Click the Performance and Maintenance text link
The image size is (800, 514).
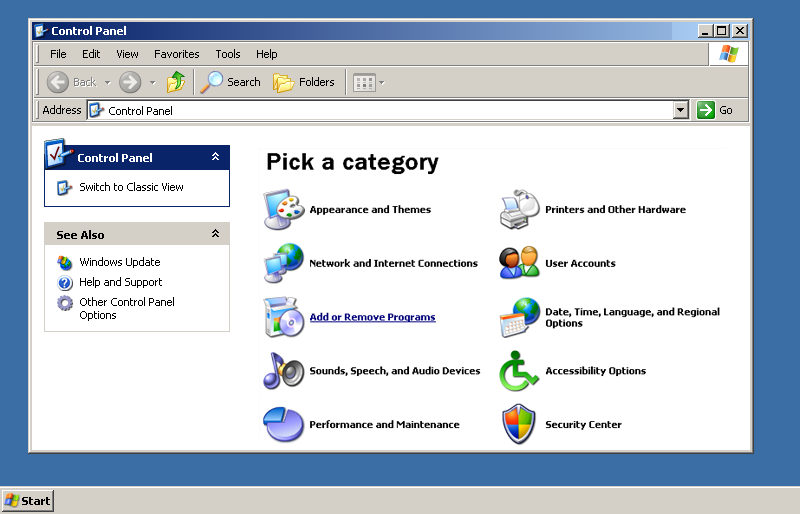coord(384,424)
